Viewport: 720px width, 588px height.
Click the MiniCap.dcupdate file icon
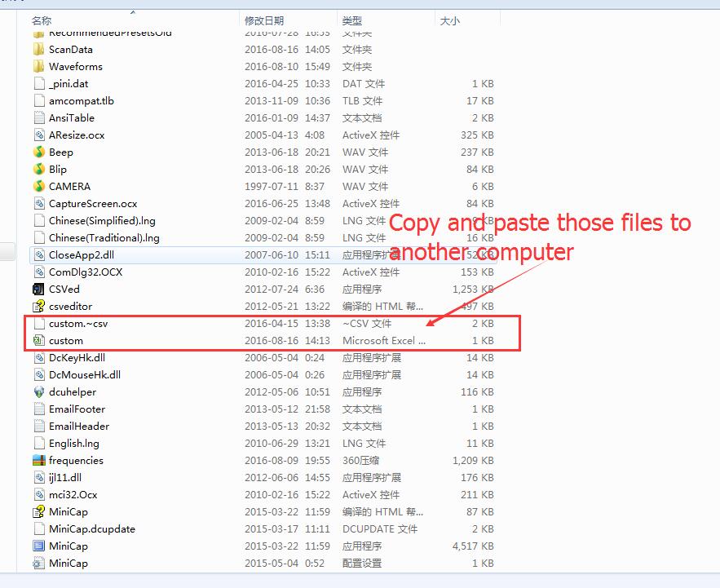tap(38, 528)
